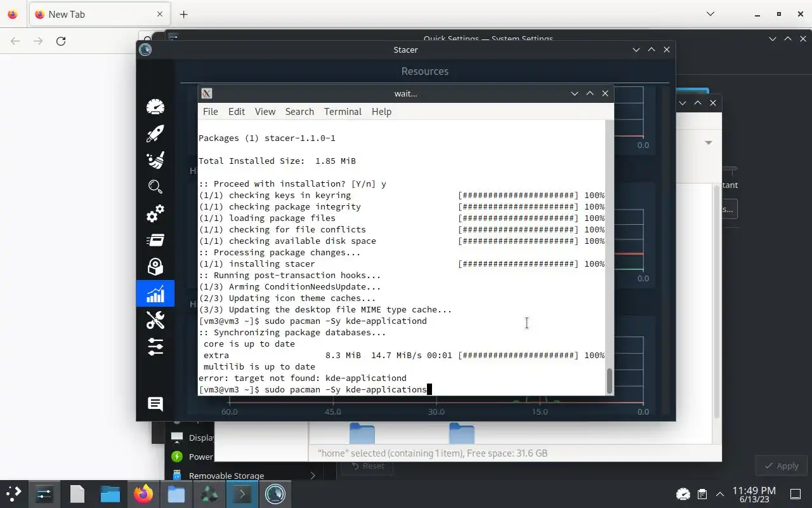Open System Cleaner broom icon in Stacer

pyautogui.click(x=155, y=159)
